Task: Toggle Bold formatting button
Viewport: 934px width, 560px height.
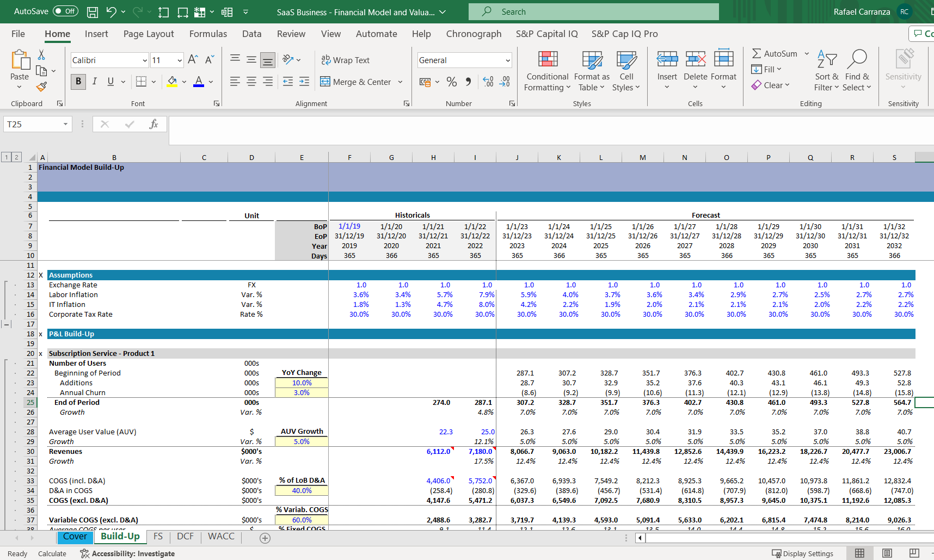Action: click(78, 82)
